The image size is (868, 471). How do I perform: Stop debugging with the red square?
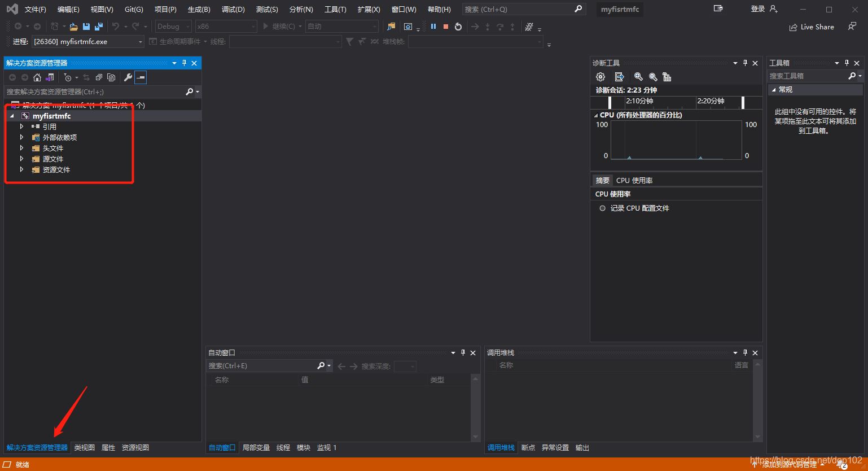pos(446,27)
